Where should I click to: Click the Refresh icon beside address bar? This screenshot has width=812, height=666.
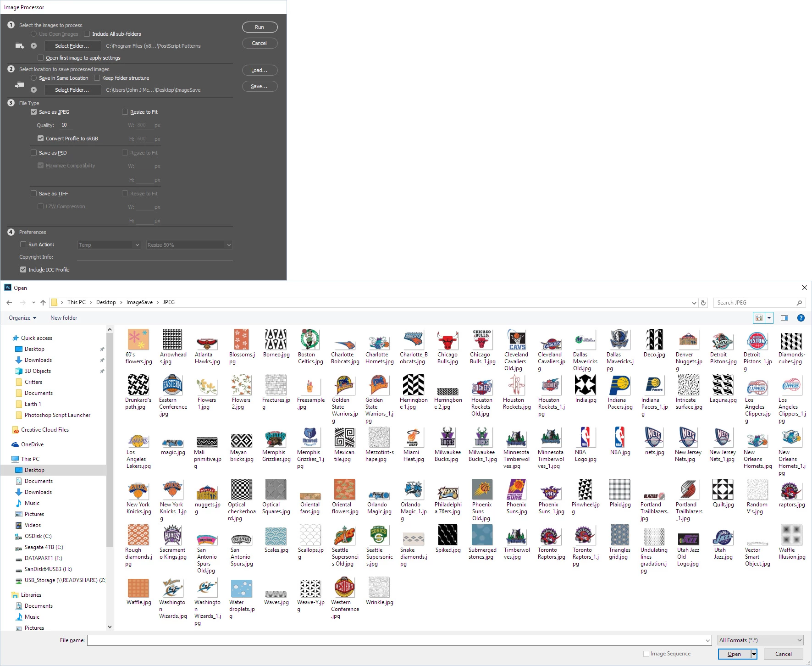tap(703, 303)
